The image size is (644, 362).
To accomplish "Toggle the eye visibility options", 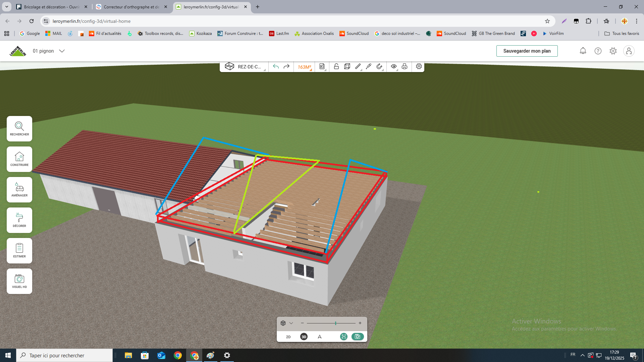I will point(394,67).
